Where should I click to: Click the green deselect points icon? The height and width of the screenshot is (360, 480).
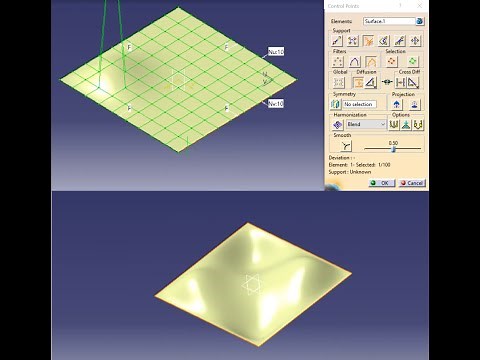412,61
